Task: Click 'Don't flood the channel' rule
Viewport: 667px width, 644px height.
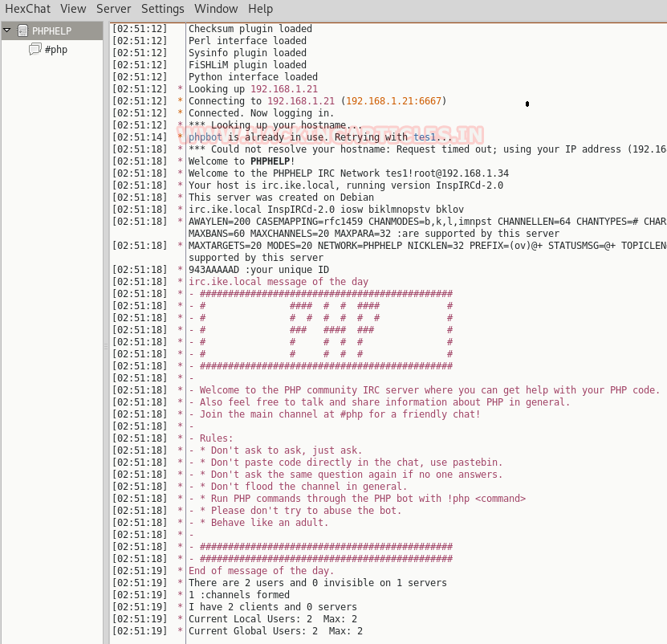Action: point(309,487)
